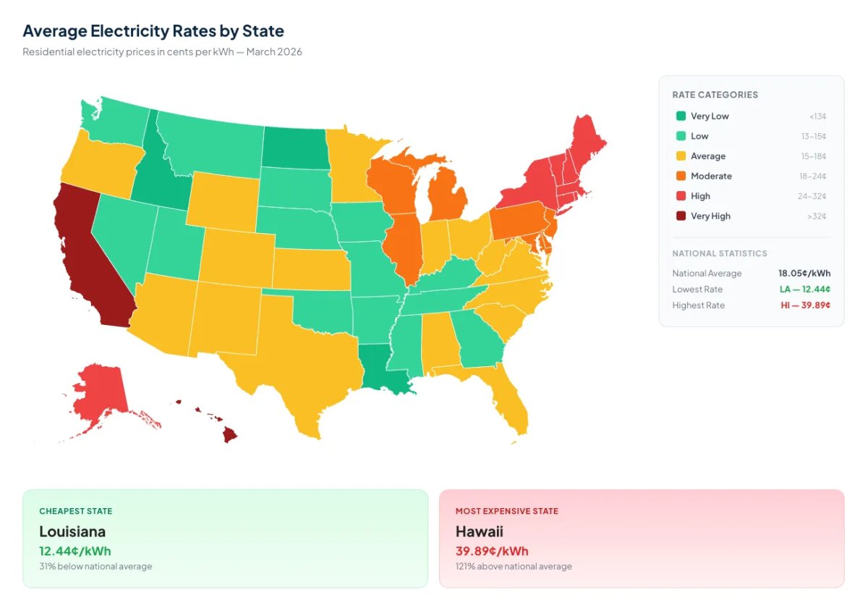
Task: Click the High legend color swatch
Action: (x=681, y=196)
